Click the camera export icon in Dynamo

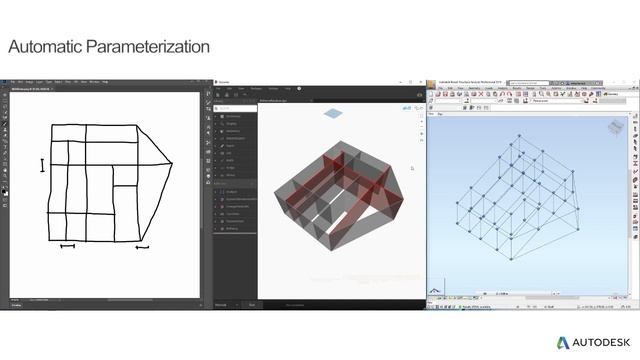(x=420, y=95)
